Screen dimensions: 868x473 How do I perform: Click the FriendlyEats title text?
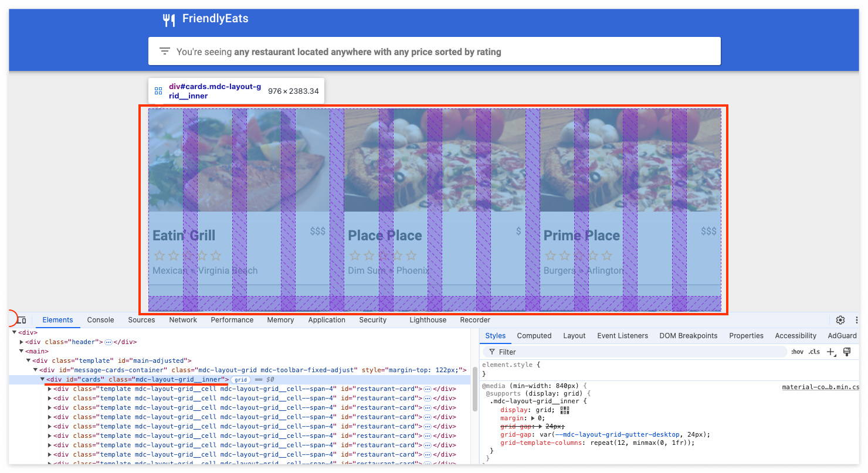[x=215, y=19]
